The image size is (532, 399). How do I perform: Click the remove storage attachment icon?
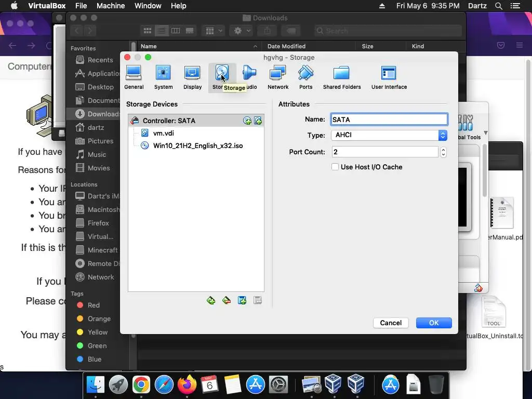[x=258, y=300]
